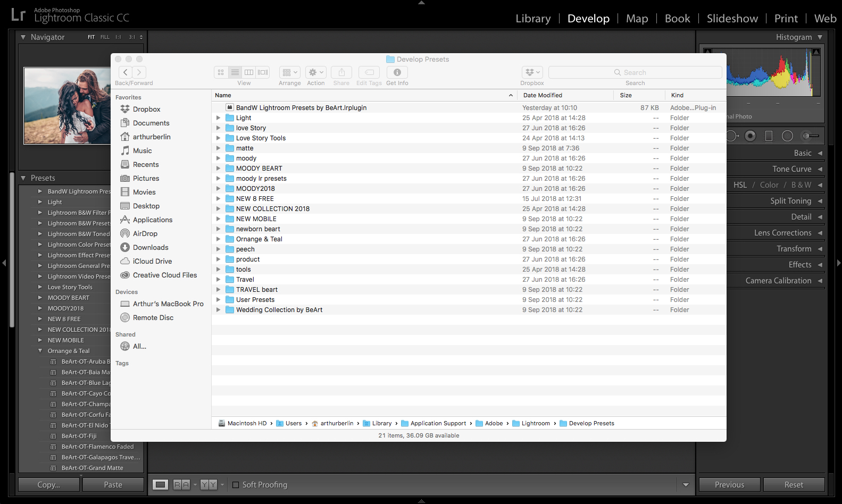The image size is (842, 504).
Task: Open Applications in Finder sidebar
Action: [153, 220]
